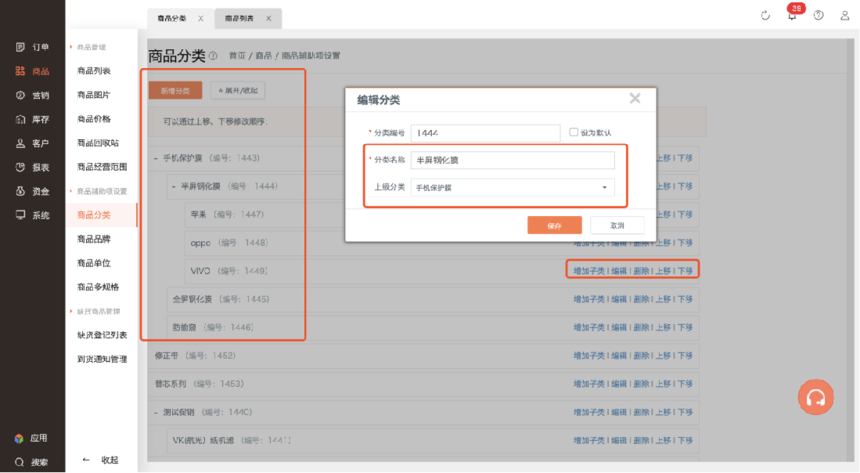Open 报表 (Reports) in the dark sidebar

(x=32, y=167)
